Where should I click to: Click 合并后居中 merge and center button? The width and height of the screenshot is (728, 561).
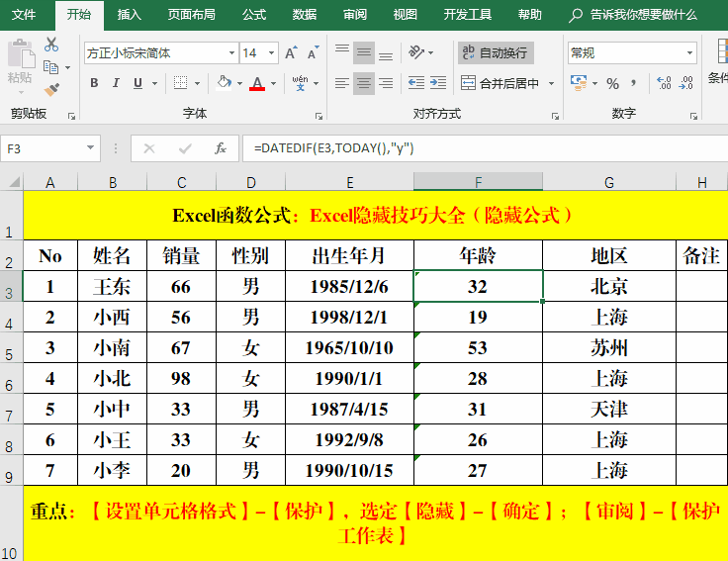coord(500,83)
